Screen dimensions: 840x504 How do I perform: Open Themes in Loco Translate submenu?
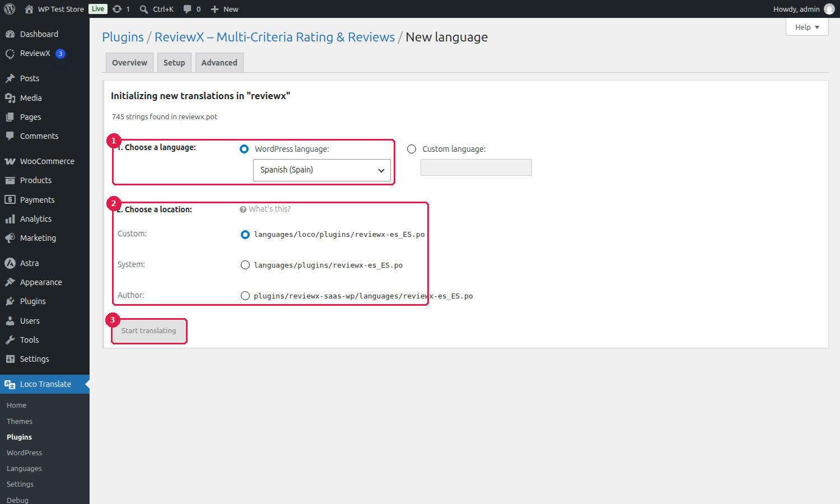[x=20, y=421]
